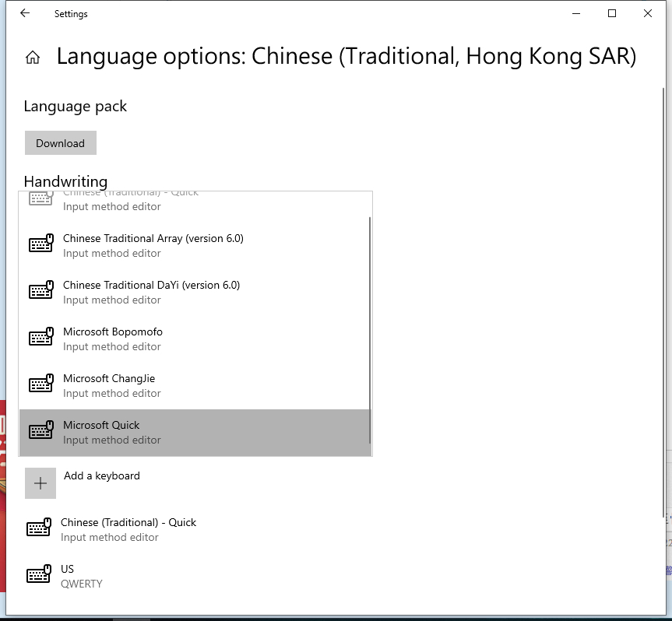Click the Add a keyboard label
The width and height of the screenshot is (672, 621).
coord(102,475)
